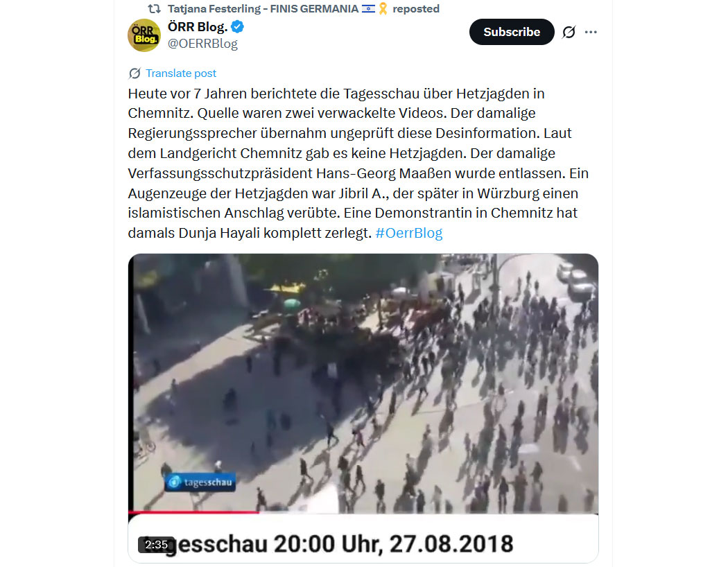This screenshot has width=728, height=567.
Task: Click the repost arrows icon
Action: (154, 9)
